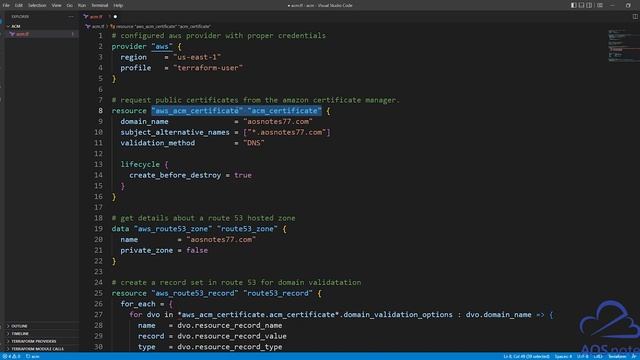Toggle panel layout icon in title bar
This screenshot has width=640, height=360.
point(581,5)
